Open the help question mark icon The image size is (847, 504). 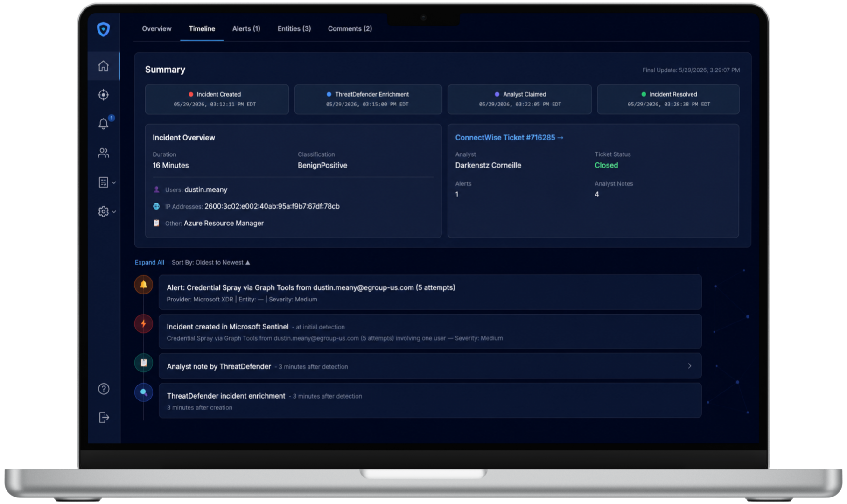click(x=104, y=389)
